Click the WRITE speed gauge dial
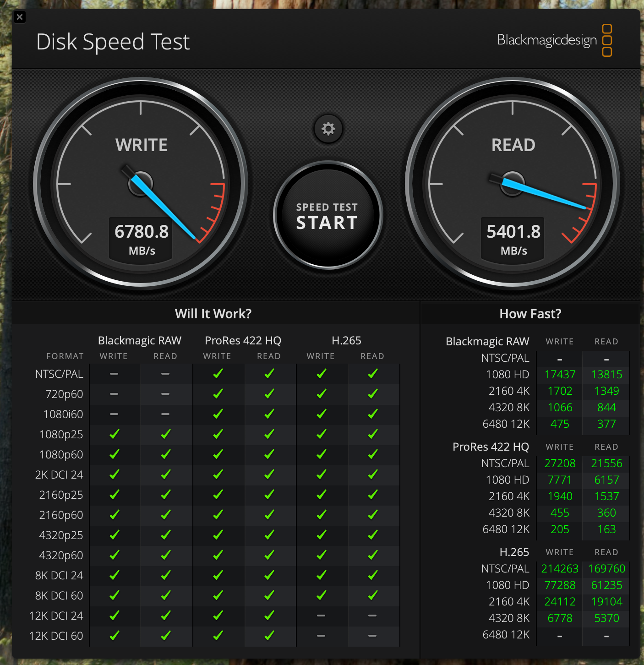This screenshot has height=665, width=644. coord(141,183)
